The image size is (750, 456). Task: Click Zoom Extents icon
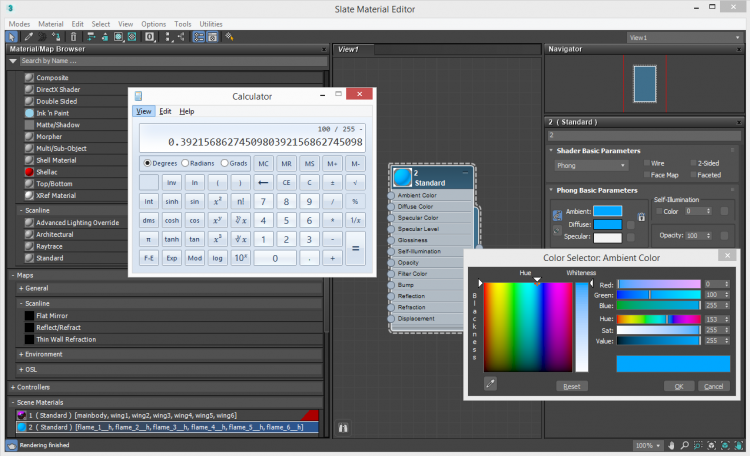click(712, 445)
